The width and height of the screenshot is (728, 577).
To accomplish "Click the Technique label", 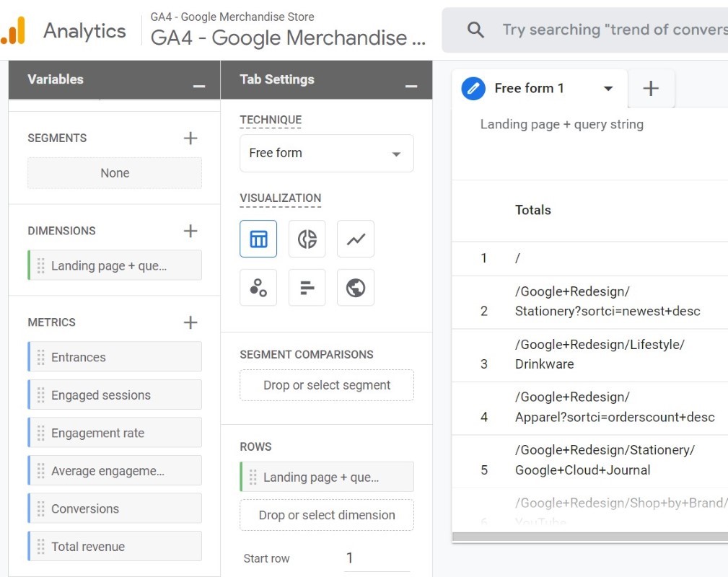I will point(271,120).
